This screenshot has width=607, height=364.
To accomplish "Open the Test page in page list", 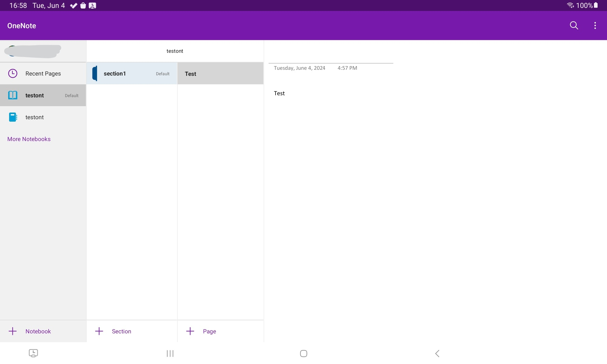I will [x=220, y=73].
